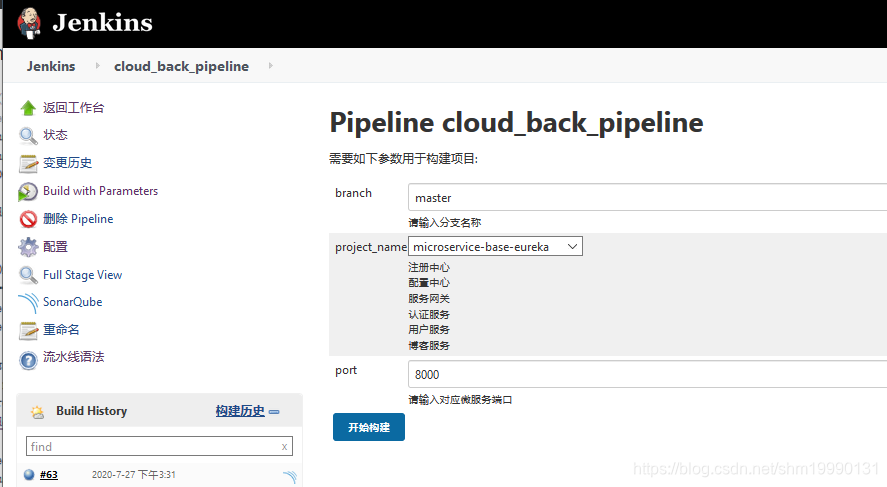Image resolution: width=887 pixels, height=487 pixels.
Task: Click the SonarQube wave icon in sidebar
Action: pyautogui.click(x=28, y=303)
